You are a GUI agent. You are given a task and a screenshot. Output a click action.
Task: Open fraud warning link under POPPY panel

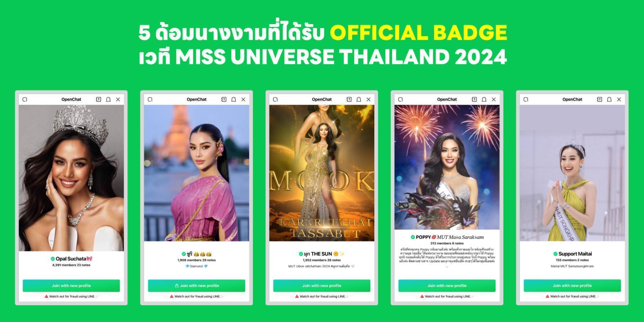click(447, 296)
